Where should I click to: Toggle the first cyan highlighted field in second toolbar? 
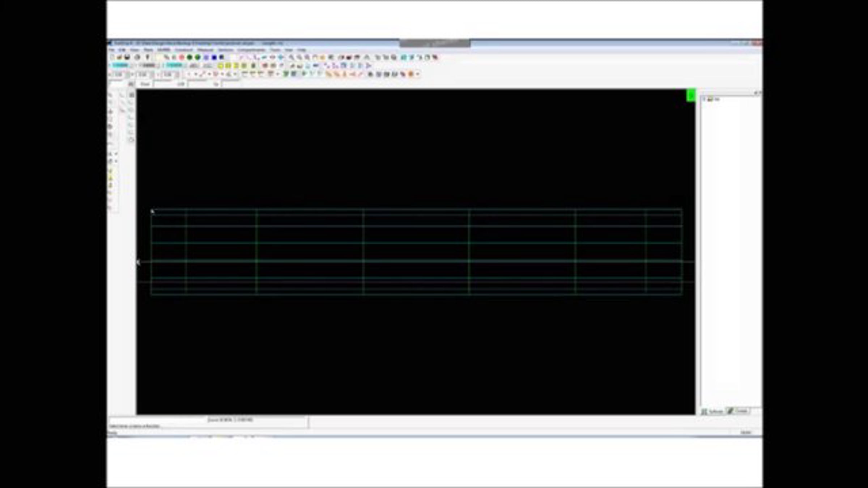pyautogui.click(x=120, y=65)
